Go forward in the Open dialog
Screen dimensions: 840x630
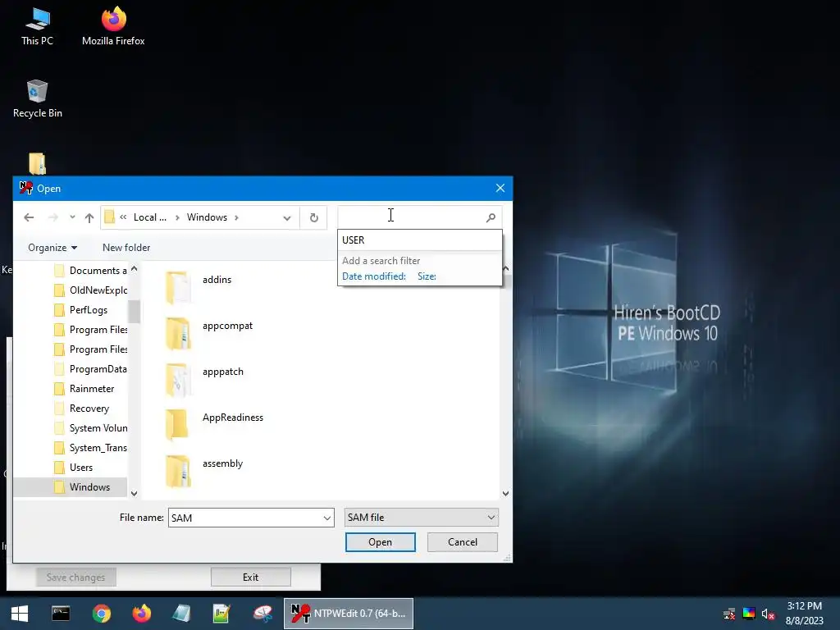(x=52, y=217)
